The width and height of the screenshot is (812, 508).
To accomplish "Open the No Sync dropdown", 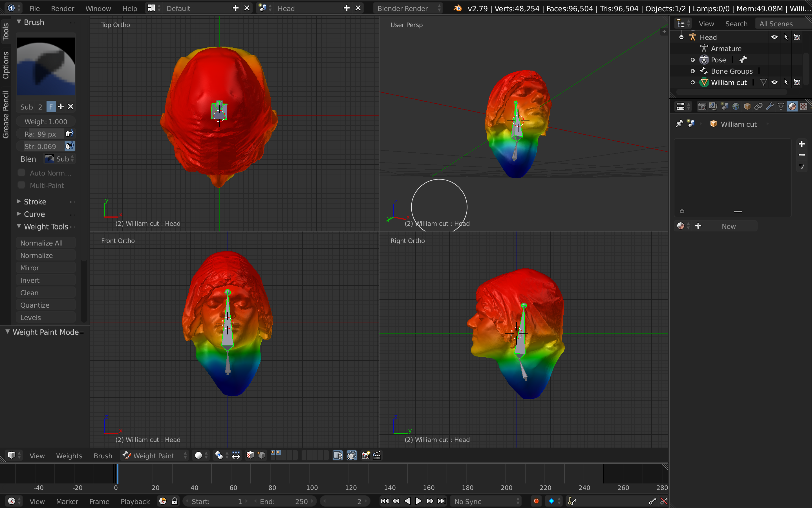I will coord(486,501).
